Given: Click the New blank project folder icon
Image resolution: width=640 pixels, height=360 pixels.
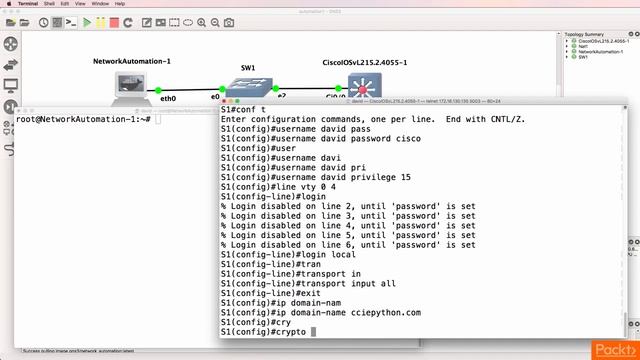Looking at the screenshot, I should (11, 23).
